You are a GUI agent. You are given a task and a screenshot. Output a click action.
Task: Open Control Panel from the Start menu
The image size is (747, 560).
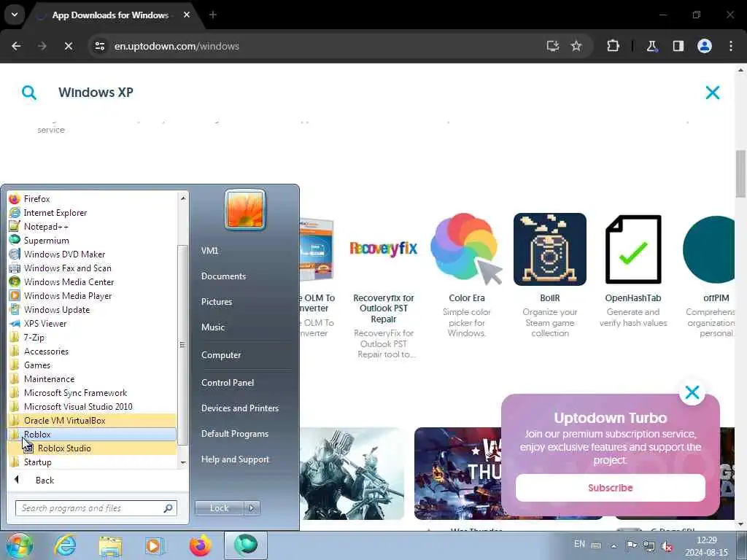point(228,382)
